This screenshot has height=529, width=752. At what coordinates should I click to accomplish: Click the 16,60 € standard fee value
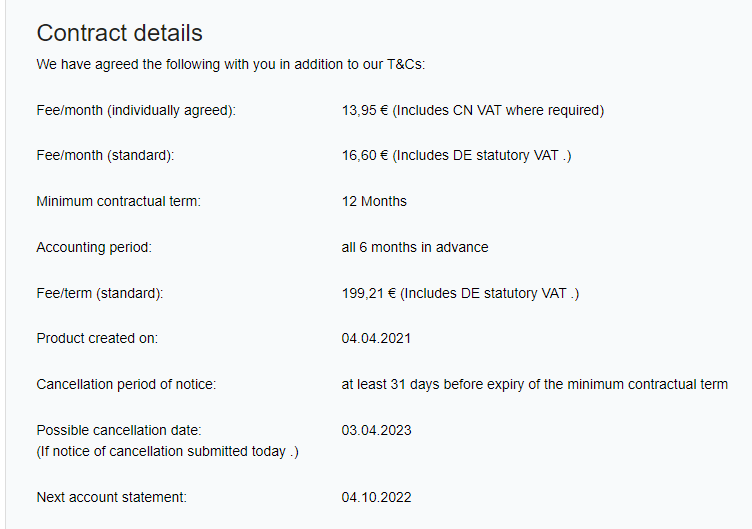(457, 156)
